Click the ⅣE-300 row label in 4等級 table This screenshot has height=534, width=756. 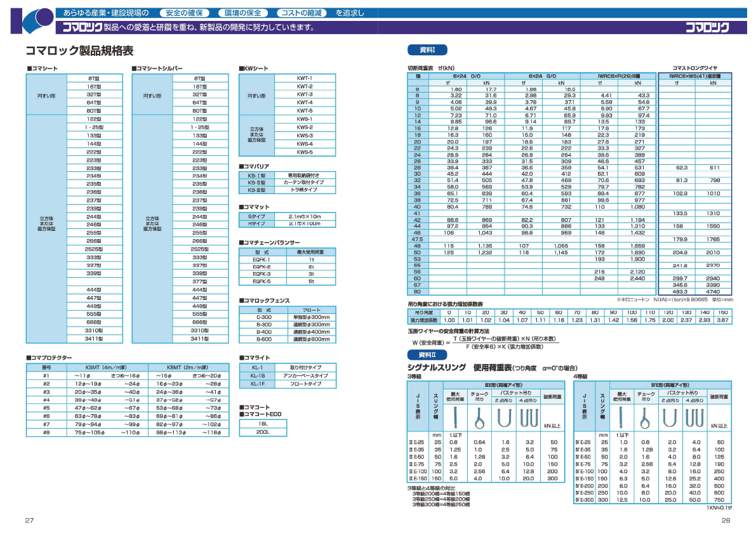coord(583,500)
